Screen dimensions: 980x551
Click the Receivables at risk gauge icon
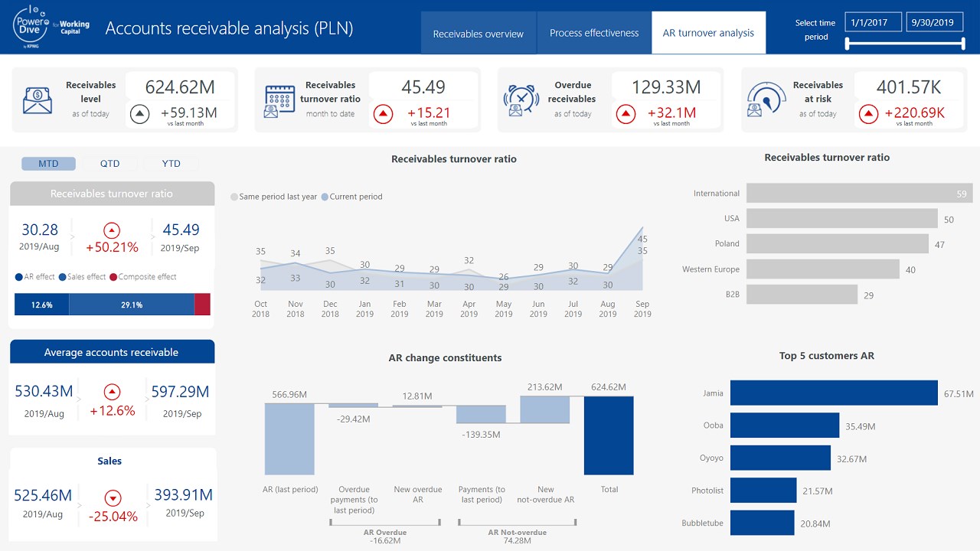point(765,100)
